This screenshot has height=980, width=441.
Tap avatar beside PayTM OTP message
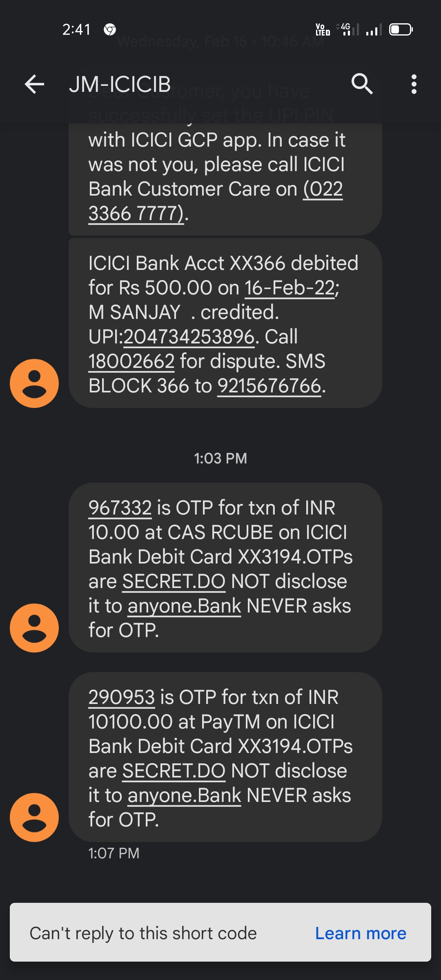[34, 817]
